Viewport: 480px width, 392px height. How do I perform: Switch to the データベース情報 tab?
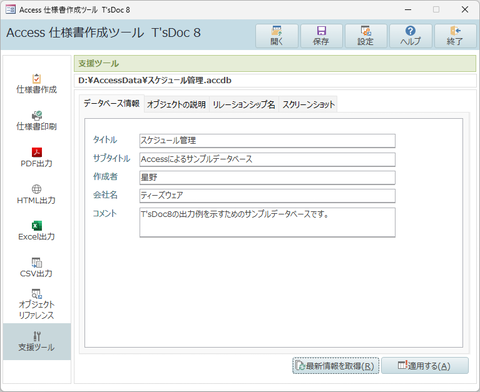tap(111, 104)
